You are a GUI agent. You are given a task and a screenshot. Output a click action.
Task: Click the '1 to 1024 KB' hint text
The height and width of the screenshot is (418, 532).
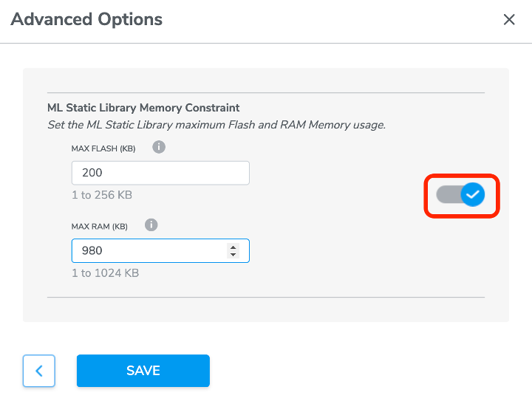pos(105,273)
